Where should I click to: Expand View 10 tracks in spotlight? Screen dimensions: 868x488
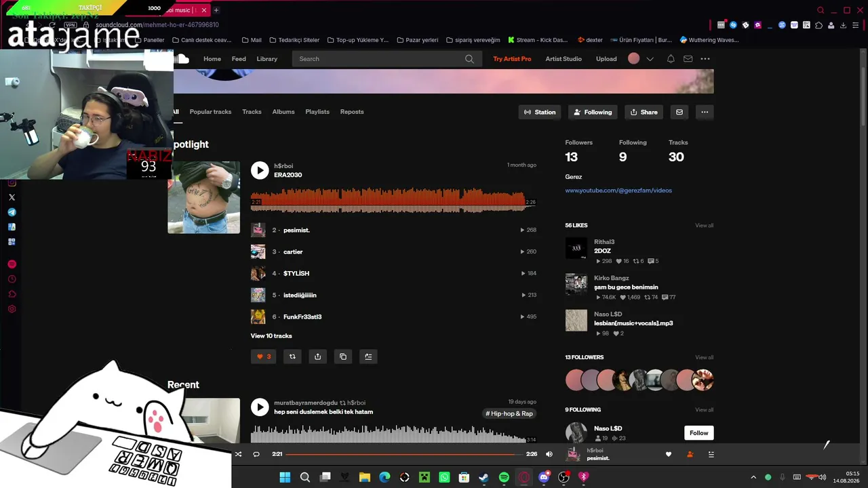coord(271,336)
